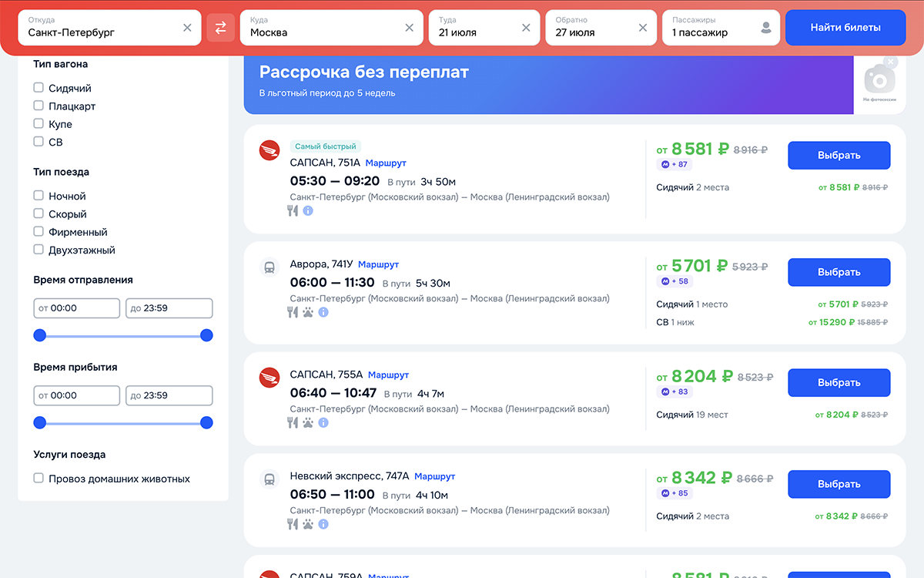This screenshot has height=578, width=924.
Task: Click the dining icon under САПСАН 751А
Action: pos(293,210)
